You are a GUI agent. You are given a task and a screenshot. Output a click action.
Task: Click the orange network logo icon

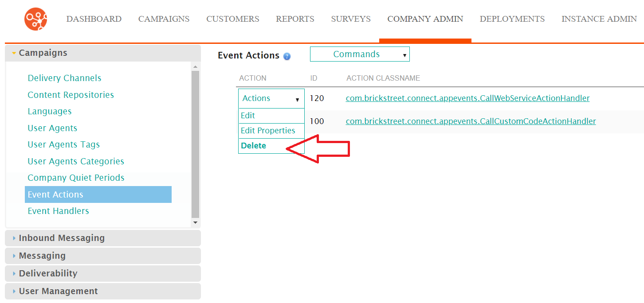pos(36,19)
